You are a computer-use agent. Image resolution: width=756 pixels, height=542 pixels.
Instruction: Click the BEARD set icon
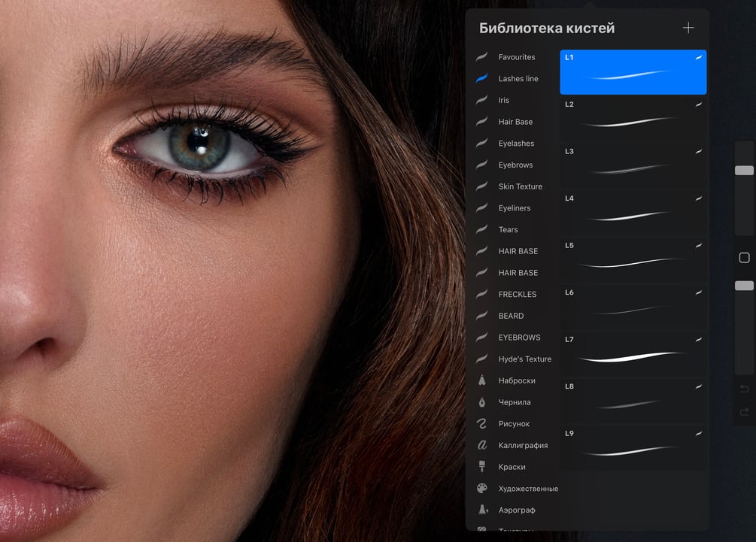coord(481,316)
